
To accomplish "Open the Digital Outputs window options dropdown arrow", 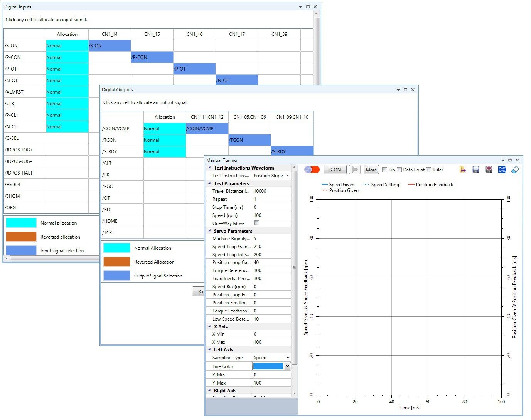I will (x=398, y=89).
